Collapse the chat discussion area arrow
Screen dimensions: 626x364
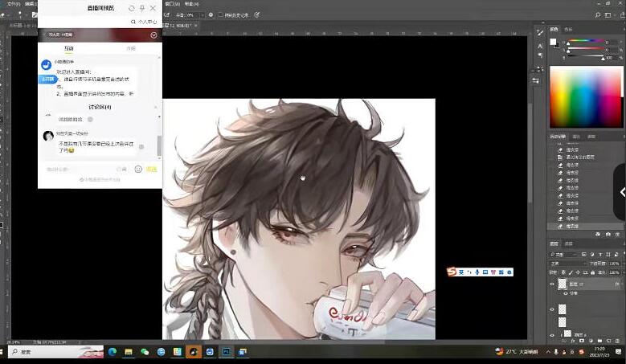tap(156, 107)
